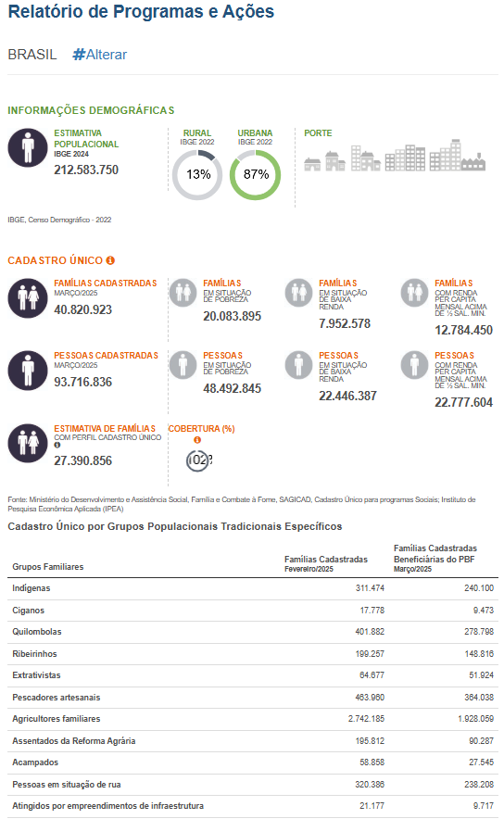Click the Famílias Cadastradas column header
Image resolution: width=504 pixels, height=819 pixels.
[326, 563]
